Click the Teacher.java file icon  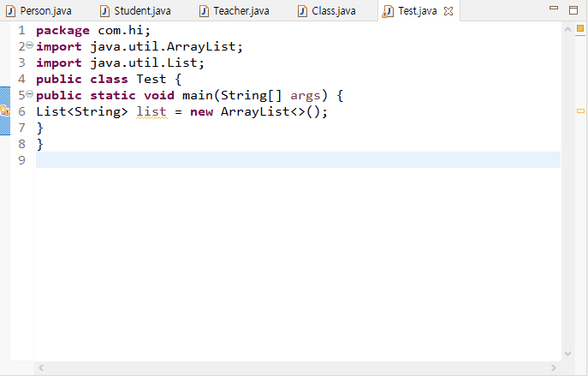(204, 11)
